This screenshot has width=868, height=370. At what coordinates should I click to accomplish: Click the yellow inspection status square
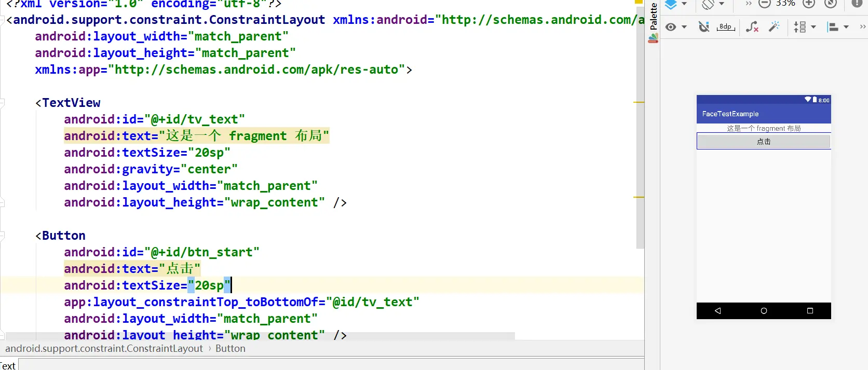point(639,2)
